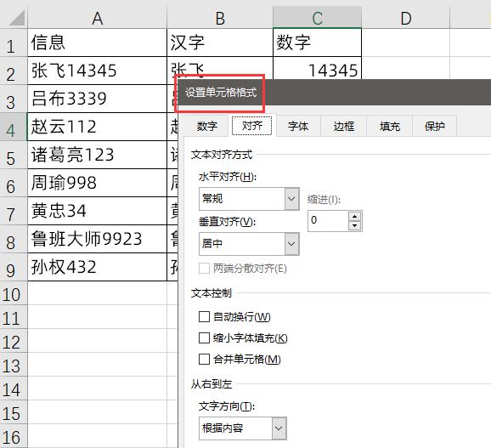This screenshot has height=448, width=491.
Task: Increase indent with the up spinner arrow
Action: pos(354,217)
